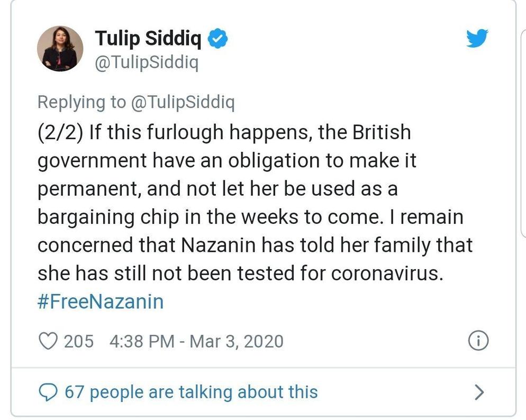Click the (2/2) thread marker text
The image size is (526, 420).
point(60,132)
